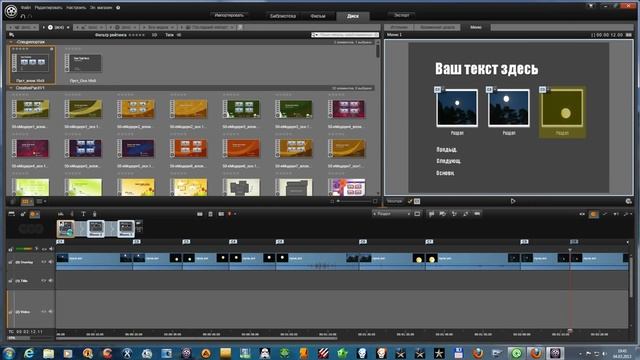Image resolution: width=640 pixels, height=360 pixels.
Task: Open the help question mark icon in the menu bar
Action: (118, 7)
